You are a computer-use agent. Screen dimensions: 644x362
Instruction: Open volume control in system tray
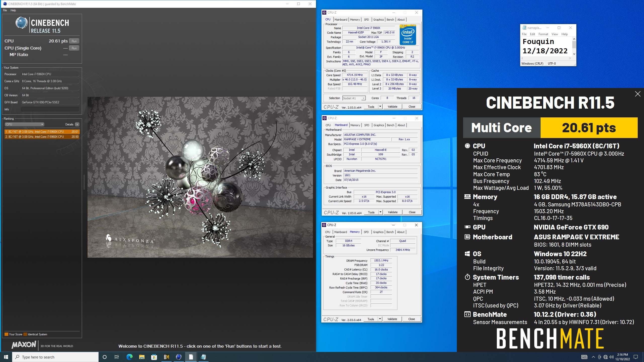click(612, 357)
